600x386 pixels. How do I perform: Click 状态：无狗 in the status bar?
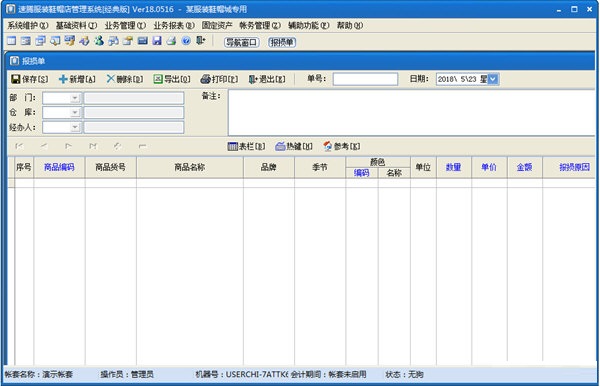tap(404, 375)
